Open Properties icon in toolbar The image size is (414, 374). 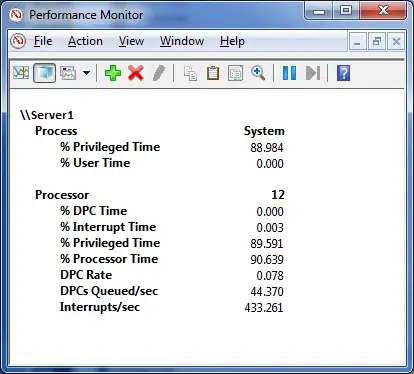coord(235,73)
